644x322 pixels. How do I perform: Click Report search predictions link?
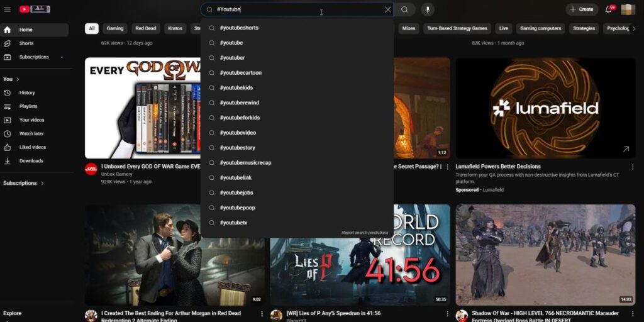365,233
